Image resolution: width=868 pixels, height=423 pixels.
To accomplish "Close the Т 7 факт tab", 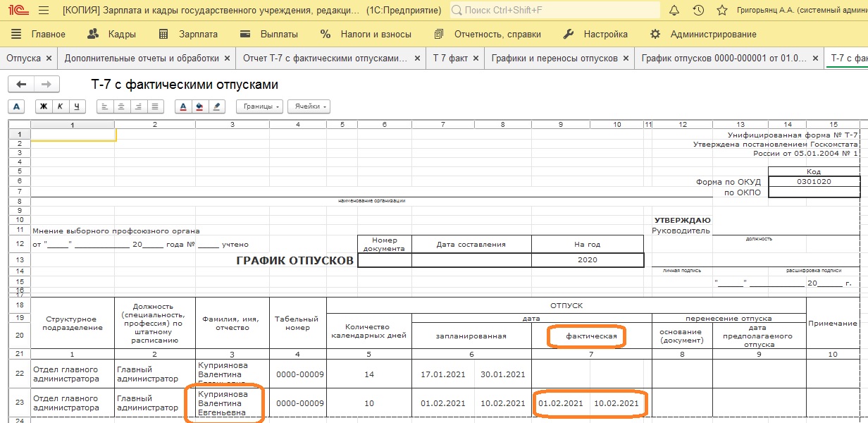I will click(476, 59).
